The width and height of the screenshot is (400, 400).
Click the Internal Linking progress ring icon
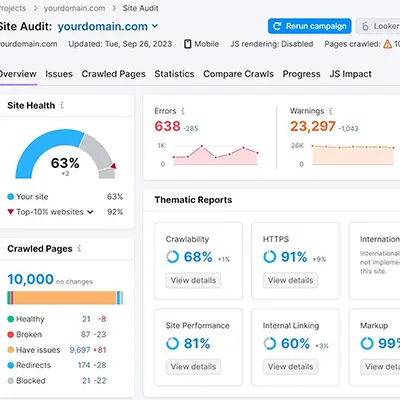click(x=270, y=343)
